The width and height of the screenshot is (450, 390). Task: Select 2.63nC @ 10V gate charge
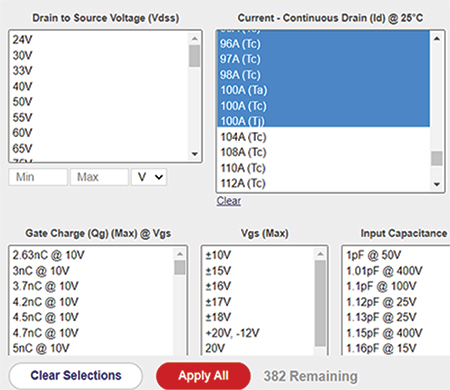point(92,255)
